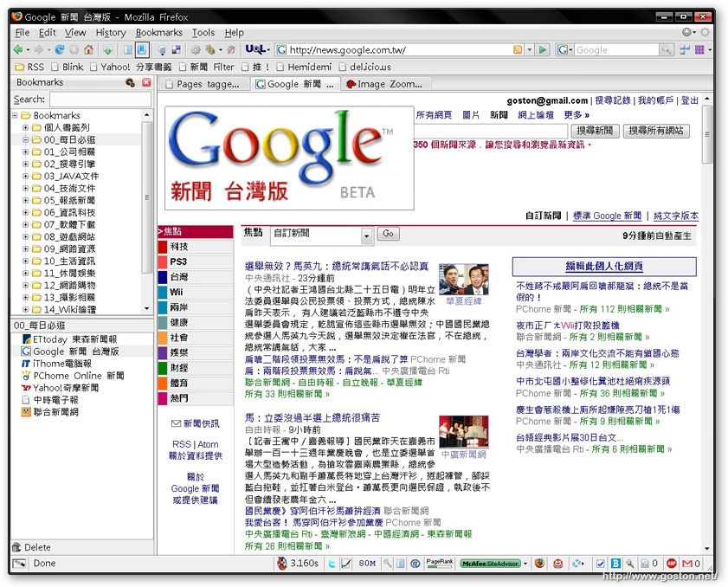Click the purple grid toolbar icon
The image size is (728, 587).
pyautogui.click(x=699, y=49)
